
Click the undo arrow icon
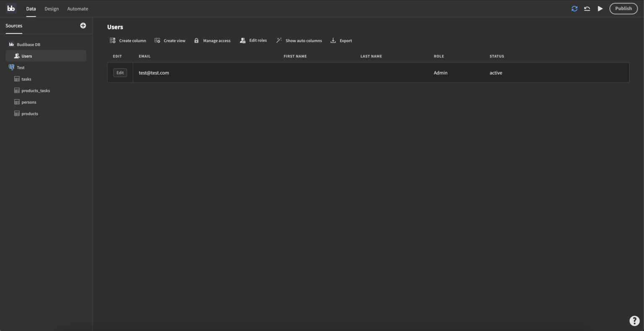pos(587,8)
